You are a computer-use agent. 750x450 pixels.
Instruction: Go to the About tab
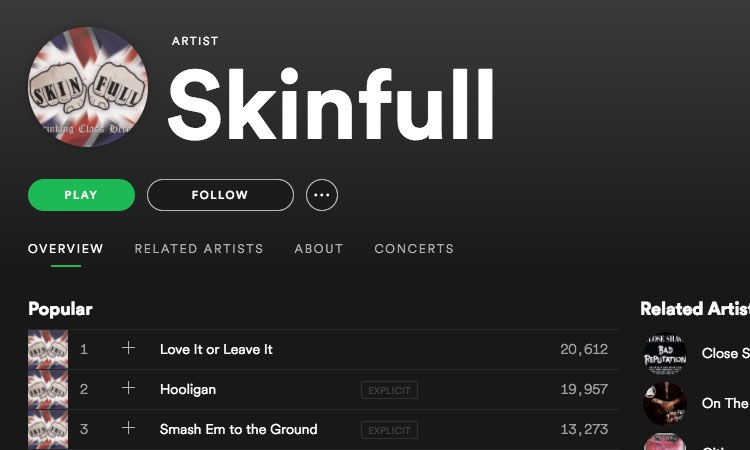(319, 249)
